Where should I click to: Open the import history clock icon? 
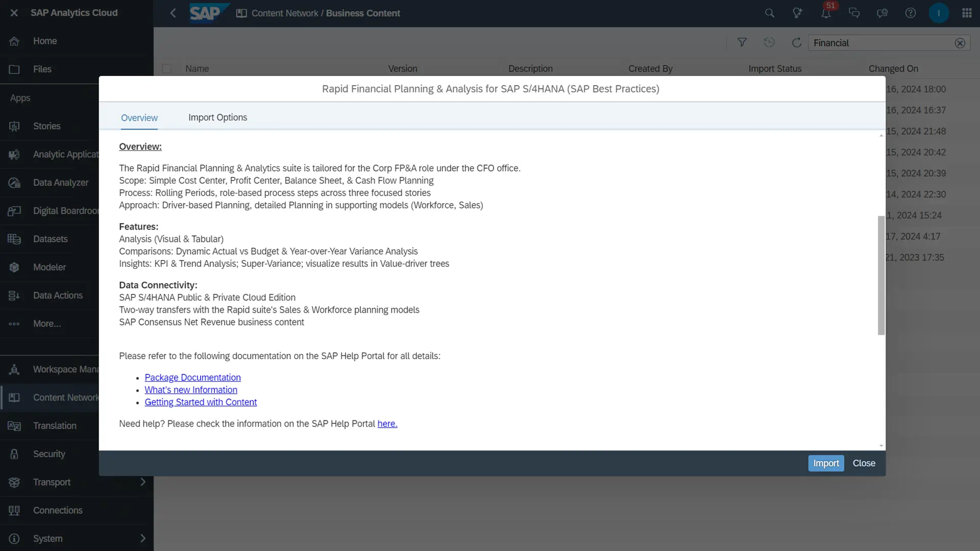coord(769,43)
